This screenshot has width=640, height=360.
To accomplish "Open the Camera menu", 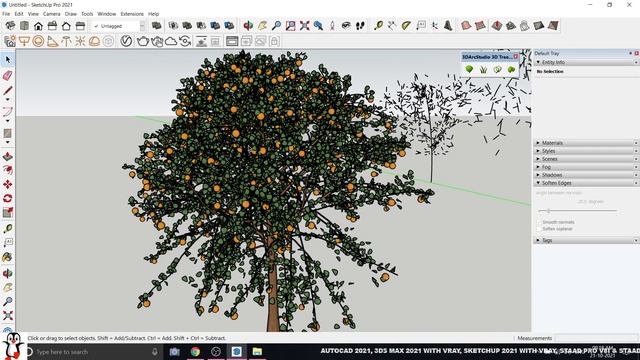I will coord(51,14).
